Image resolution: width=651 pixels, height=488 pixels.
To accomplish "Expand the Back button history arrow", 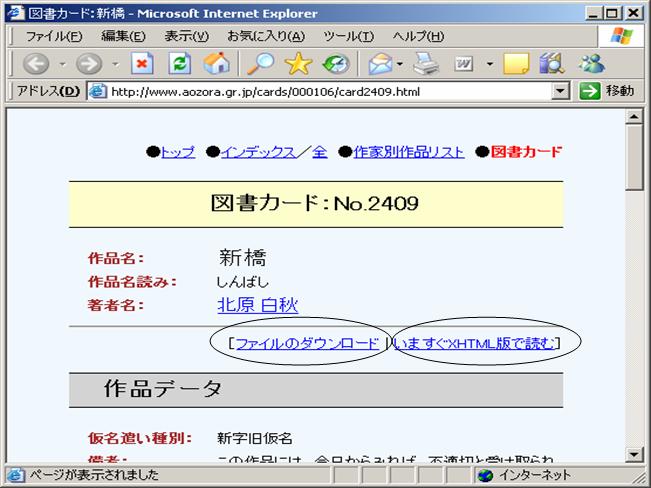I will (x=61, y=64).
